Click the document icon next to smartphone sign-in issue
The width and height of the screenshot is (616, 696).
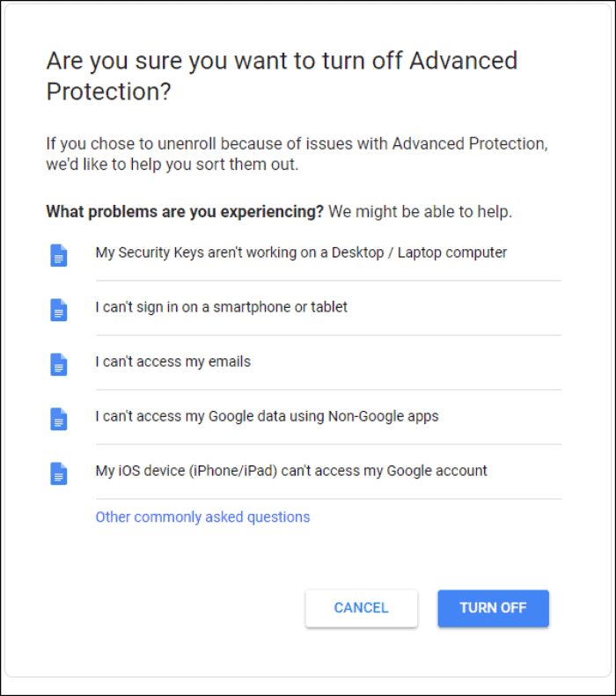59,310
